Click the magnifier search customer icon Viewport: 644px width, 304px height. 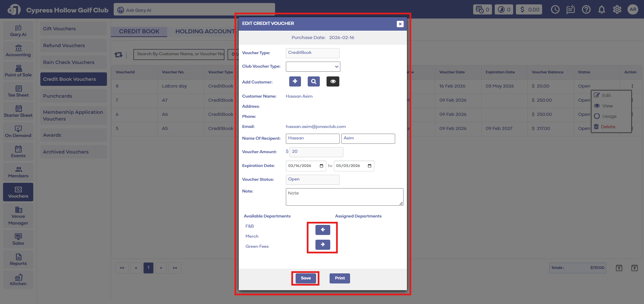(x=313, y=81)
